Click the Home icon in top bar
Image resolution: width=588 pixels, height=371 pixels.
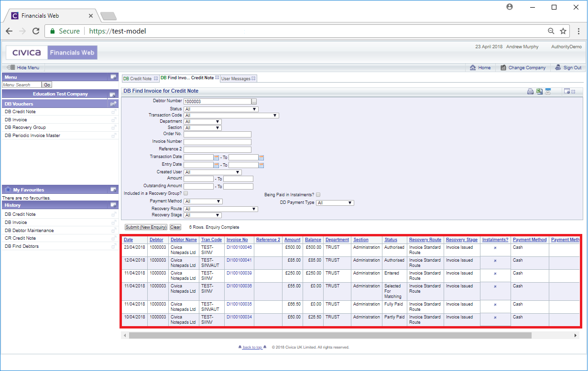click(473, 68)
